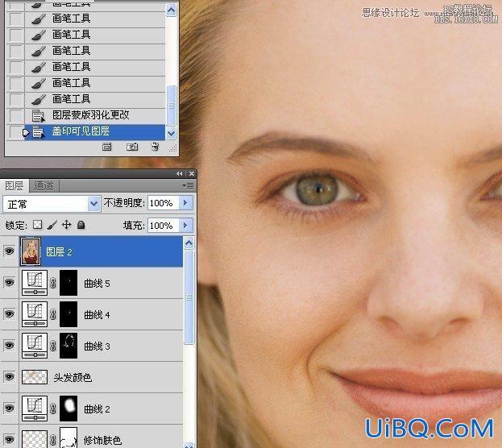Close the Layers panel with the X
Image resolution: width=502 pixels, height=448 pixels.
[192, 173]
